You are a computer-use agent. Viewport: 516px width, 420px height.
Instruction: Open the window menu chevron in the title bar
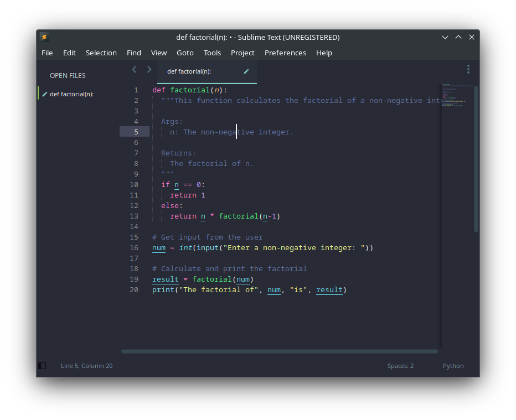(x=445, y=37)
